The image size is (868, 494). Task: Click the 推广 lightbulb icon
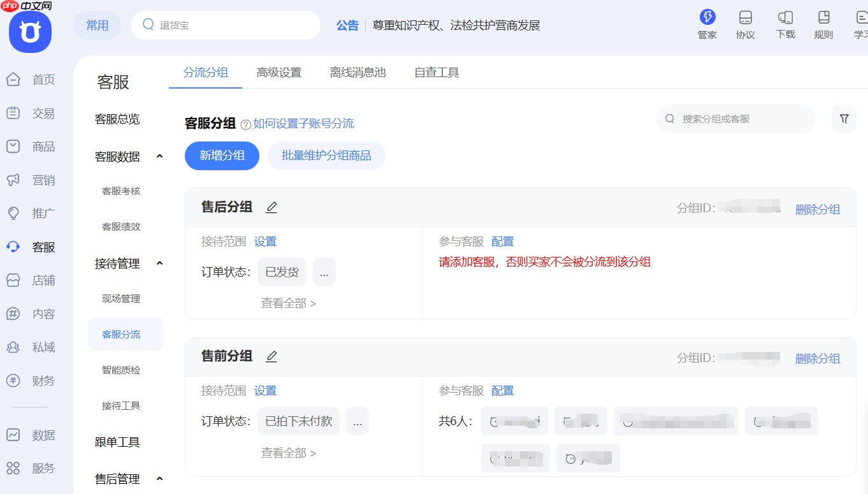click(13, 214)
